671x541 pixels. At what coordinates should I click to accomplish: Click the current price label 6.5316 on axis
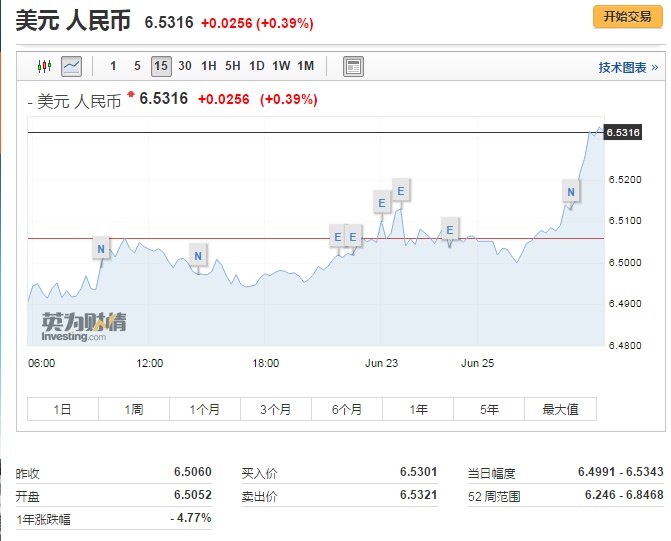click(x=623, y=133)
